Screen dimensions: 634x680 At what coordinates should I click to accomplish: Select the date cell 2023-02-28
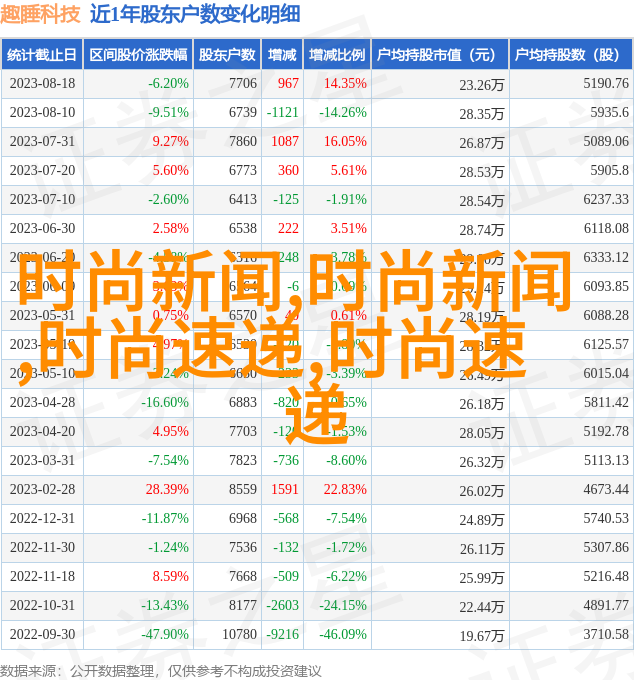pyautogui.click(x=42, y=490)
